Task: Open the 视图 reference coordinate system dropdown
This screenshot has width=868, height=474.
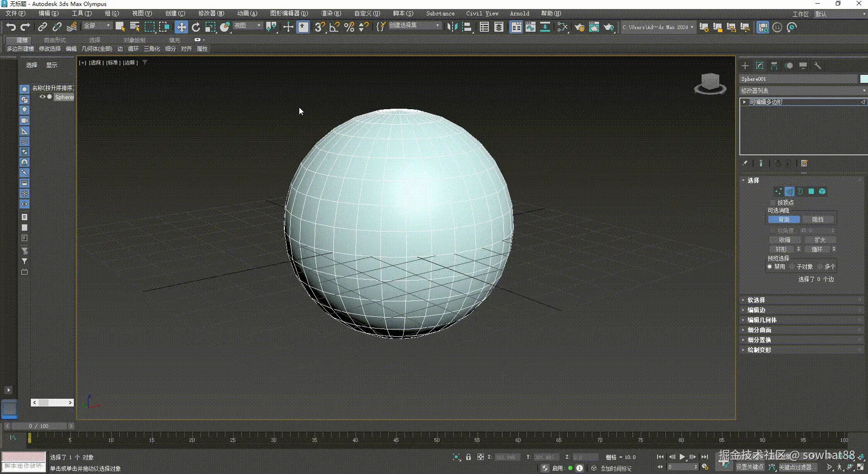Action: click(x=248, y=25)
